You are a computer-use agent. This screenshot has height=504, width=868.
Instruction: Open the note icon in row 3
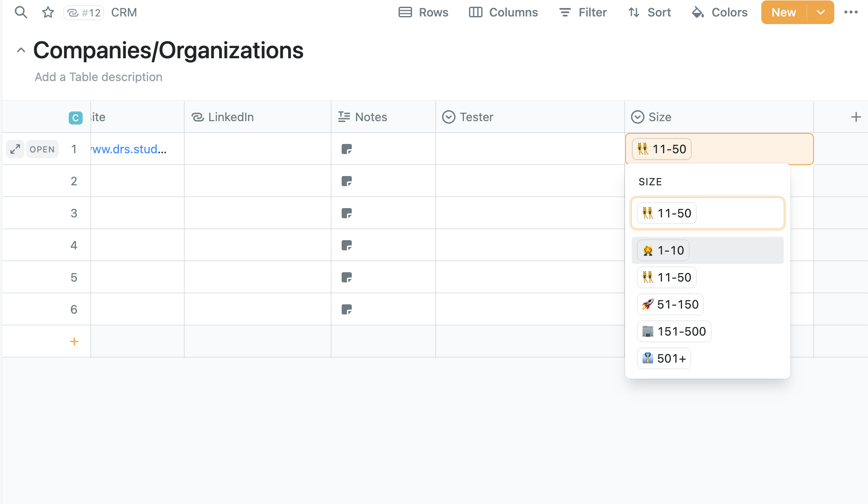coord(347,213)
